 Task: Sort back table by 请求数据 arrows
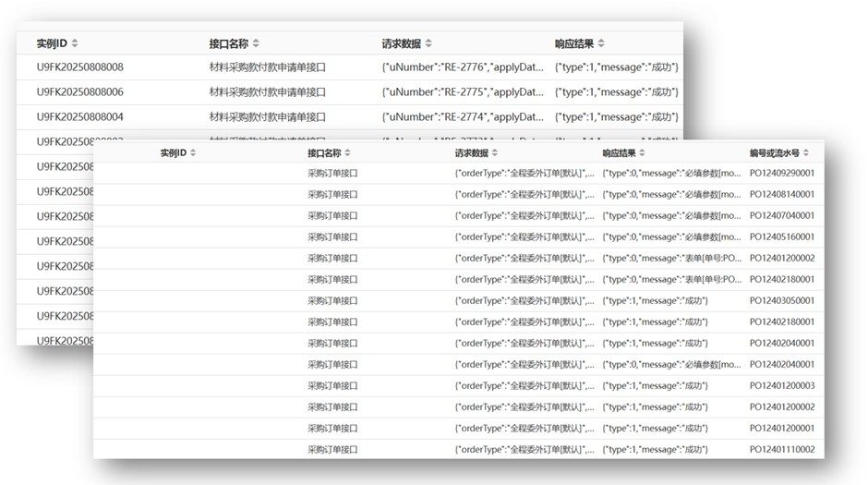(428, 43)
